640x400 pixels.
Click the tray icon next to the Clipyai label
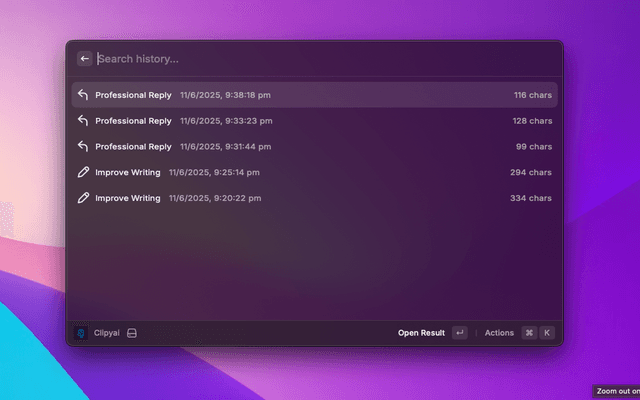131,333
